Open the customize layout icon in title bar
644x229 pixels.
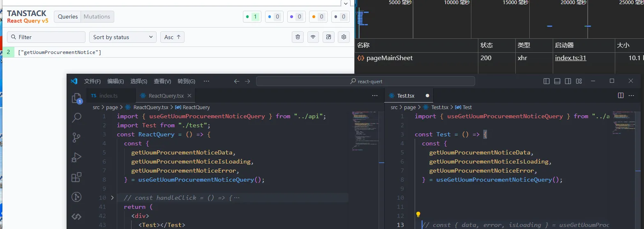tap(579, 81)
